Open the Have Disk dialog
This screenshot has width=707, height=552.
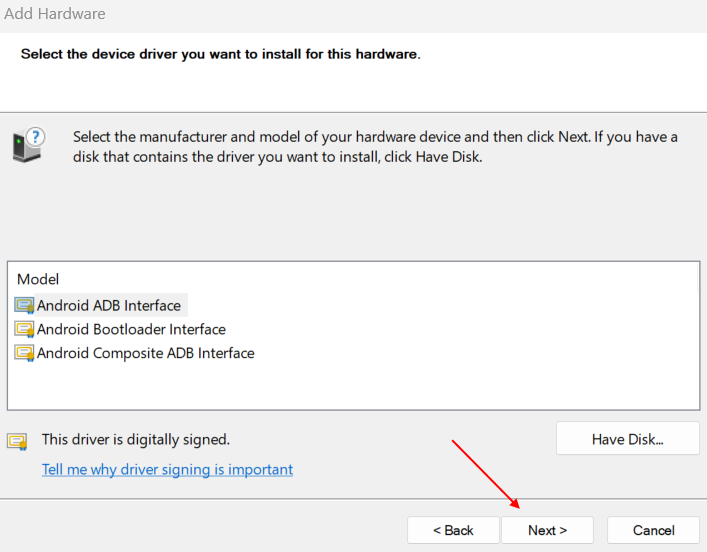(x=628, y=438)
